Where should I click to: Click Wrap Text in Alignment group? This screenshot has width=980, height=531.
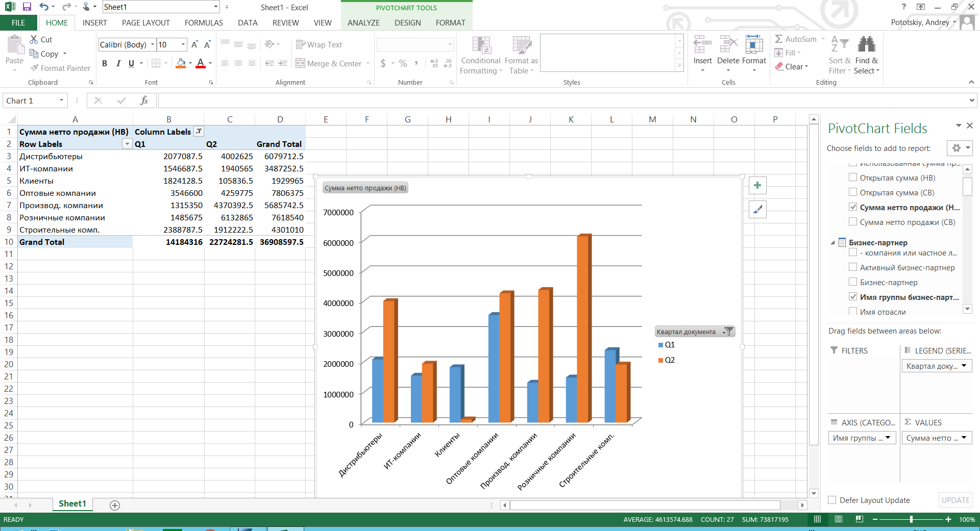(319, 45)
